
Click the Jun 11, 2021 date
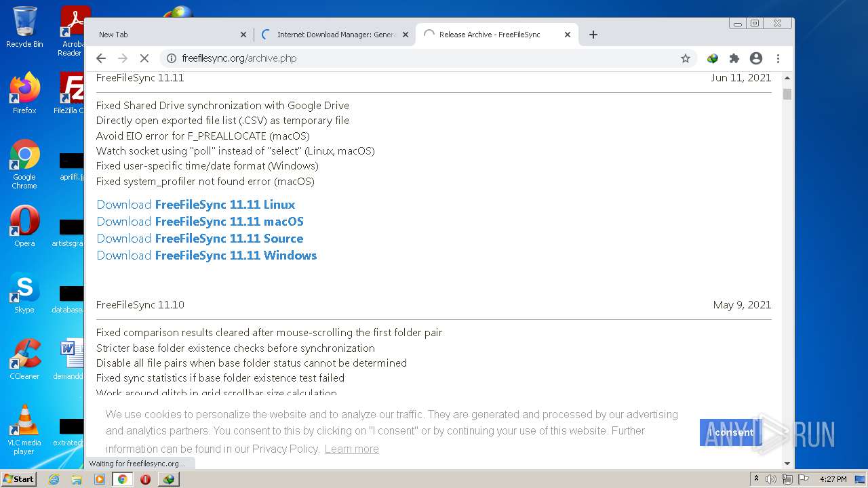click(741, 78)
